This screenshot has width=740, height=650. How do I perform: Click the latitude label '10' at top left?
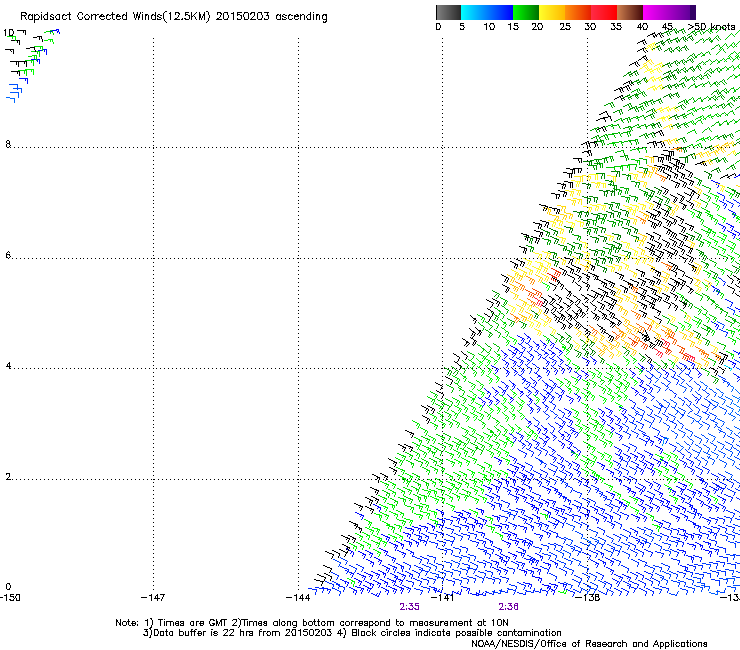tap(8, 33)
